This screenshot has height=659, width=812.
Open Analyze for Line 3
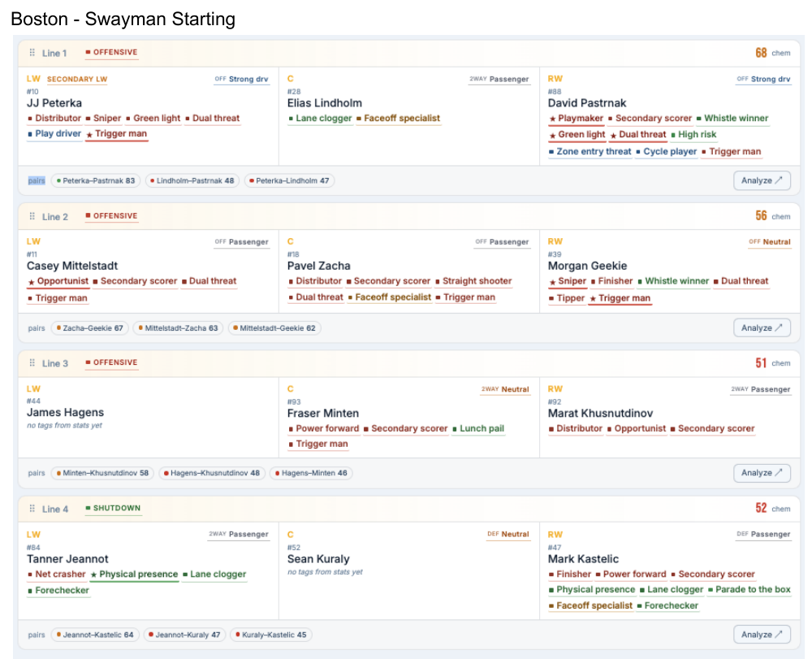coord(762,472)
